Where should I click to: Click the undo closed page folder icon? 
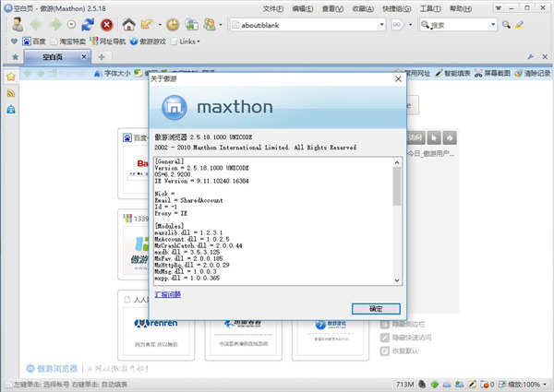click(148, 24)
